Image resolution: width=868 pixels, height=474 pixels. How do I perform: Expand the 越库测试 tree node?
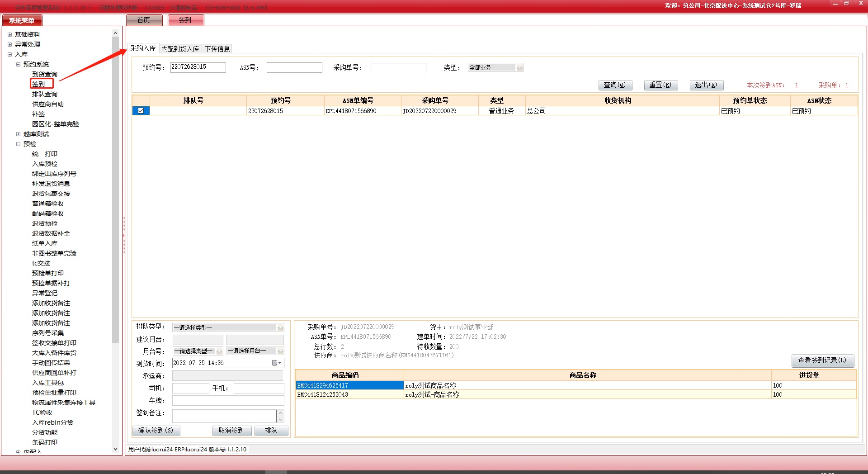tap(18, 134)
